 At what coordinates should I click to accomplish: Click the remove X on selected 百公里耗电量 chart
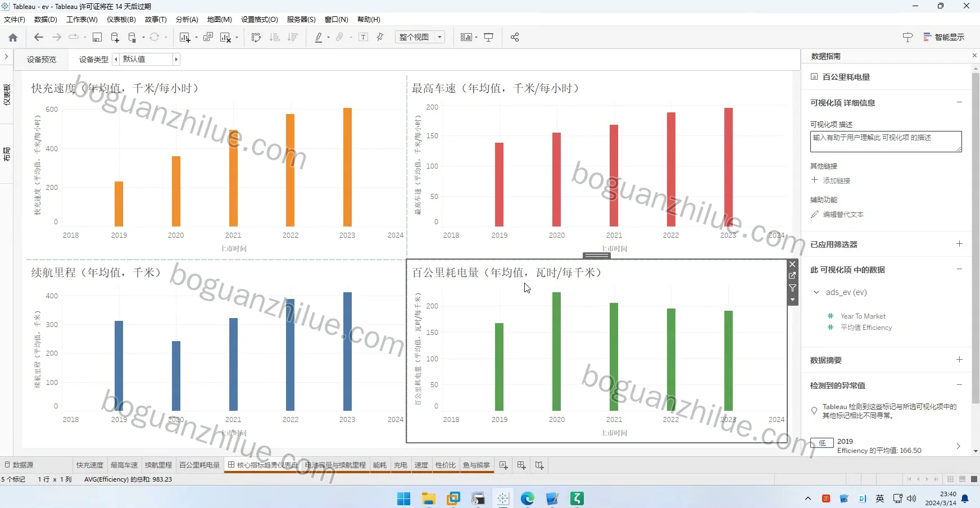coord(792,264)
